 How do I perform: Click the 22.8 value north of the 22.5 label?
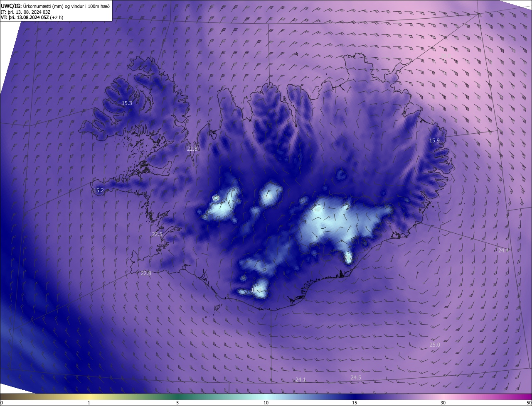tap(192, 149)
